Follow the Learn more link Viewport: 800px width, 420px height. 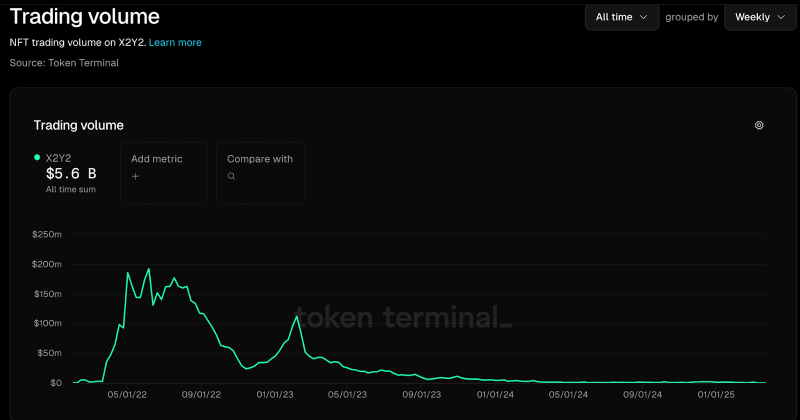pos(175,43)
